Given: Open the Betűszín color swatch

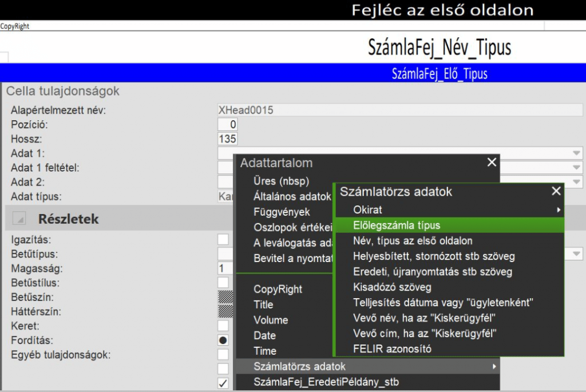Looking at the screenshot, I should tap(226, 296).
